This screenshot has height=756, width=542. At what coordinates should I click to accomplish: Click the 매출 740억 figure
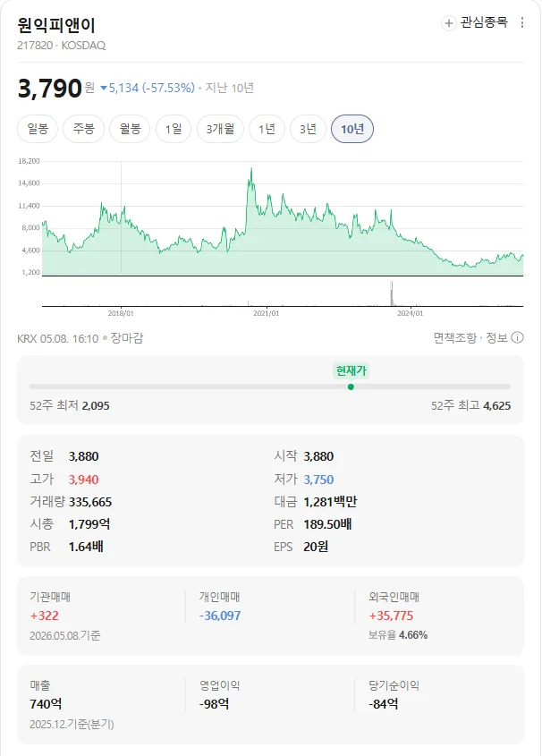46,704
